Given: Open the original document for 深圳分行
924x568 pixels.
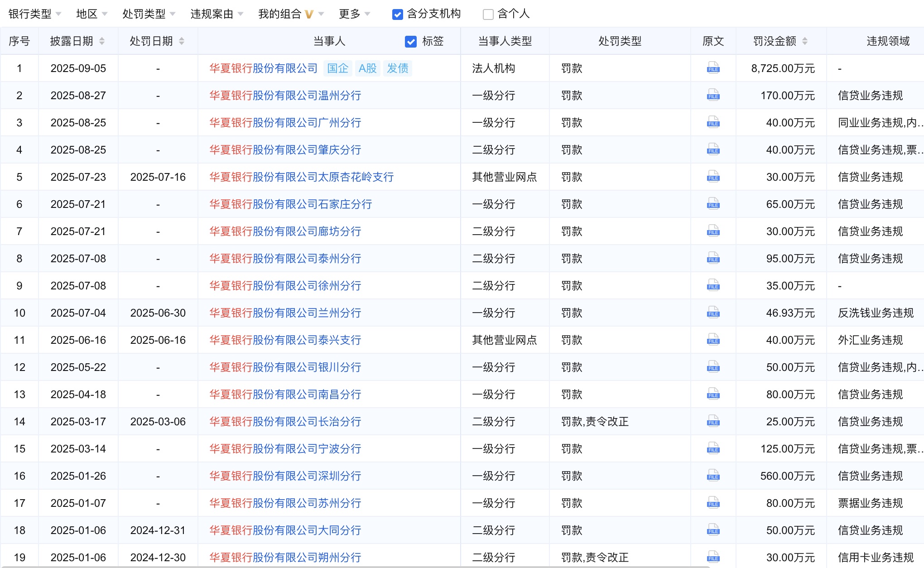Looking at the screenshot, I should pyautogui.click(x=713, y=476).
